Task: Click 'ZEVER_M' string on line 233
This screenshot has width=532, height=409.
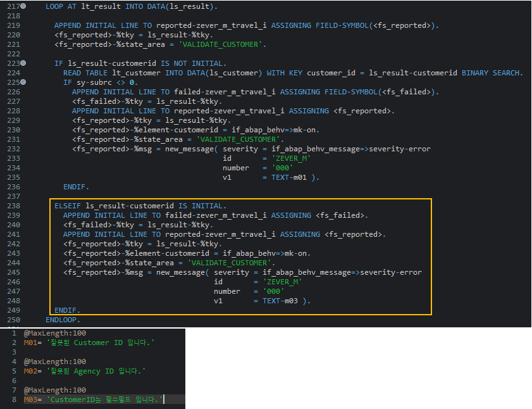Action: coord(291,158)
